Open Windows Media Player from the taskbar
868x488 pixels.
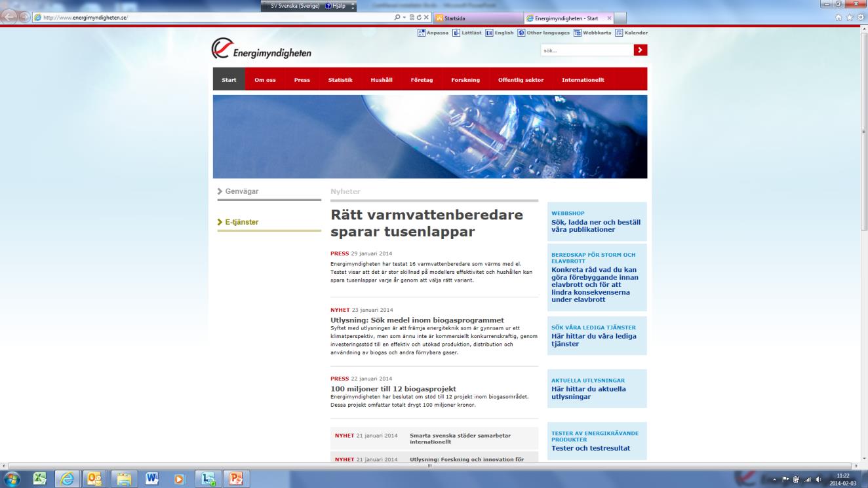click(x=179, y=479)
